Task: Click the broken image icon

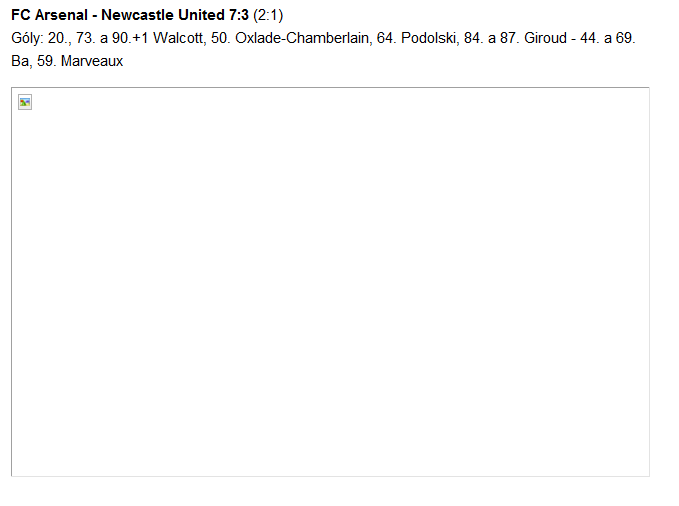Action: pyautogui.click(x=25, y=102)
